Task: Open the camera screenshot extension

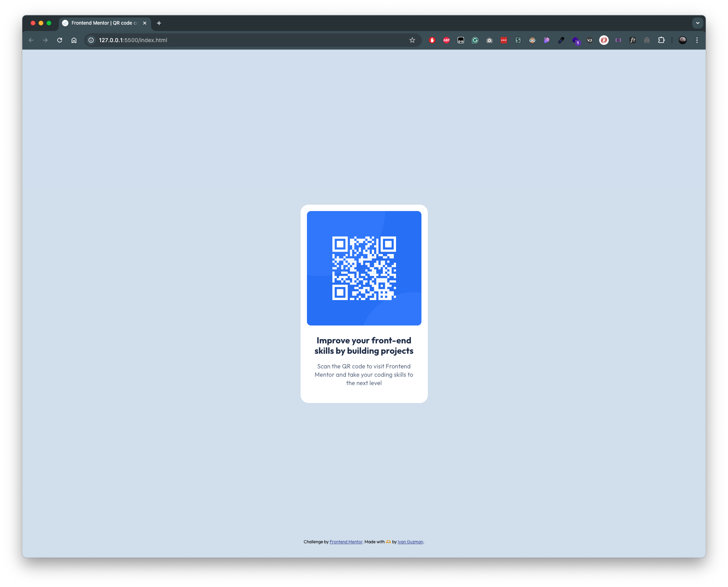Action: pyautogui.click(x=489, y=40)
